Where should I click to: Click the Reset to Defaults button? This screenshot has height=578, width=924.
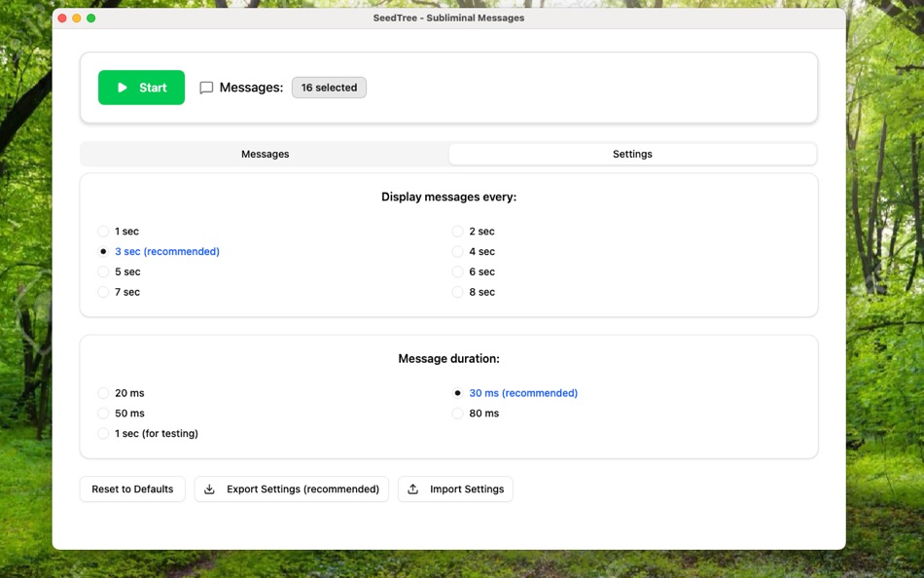pos(132,488)
